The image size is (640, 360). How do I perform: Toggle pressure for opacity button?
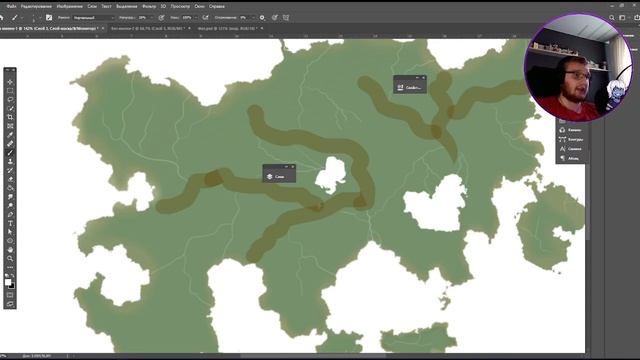(x=162, y=18)
